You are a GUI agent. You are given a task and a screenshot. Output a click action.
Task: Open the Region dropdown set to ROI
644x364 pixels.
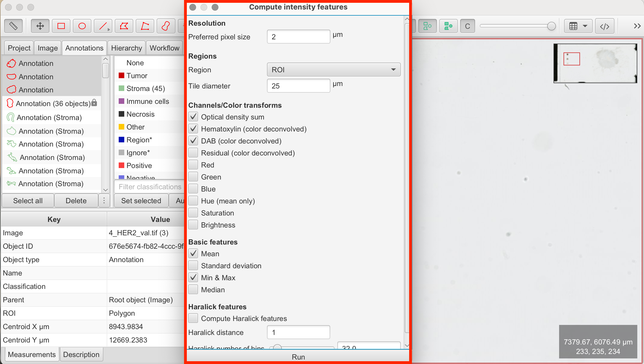point(333,70)
